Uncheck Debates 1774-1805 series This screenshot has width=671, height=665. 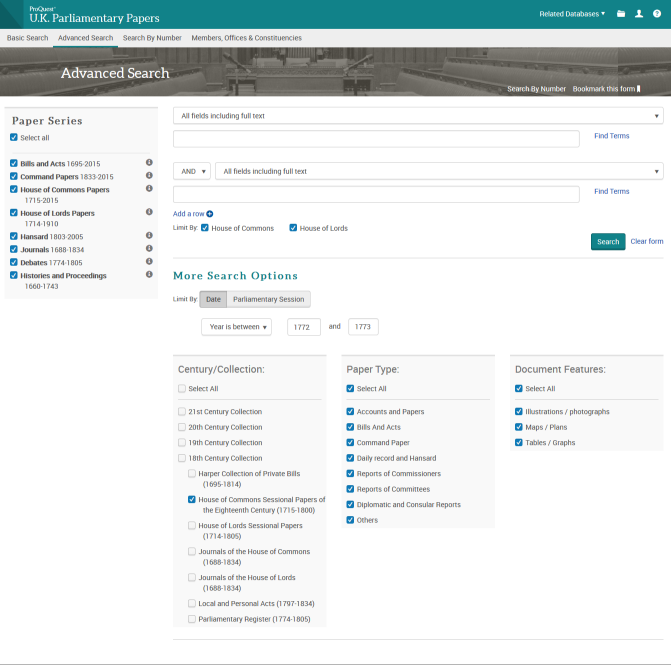pyautogui.click(x=14, y=262)
